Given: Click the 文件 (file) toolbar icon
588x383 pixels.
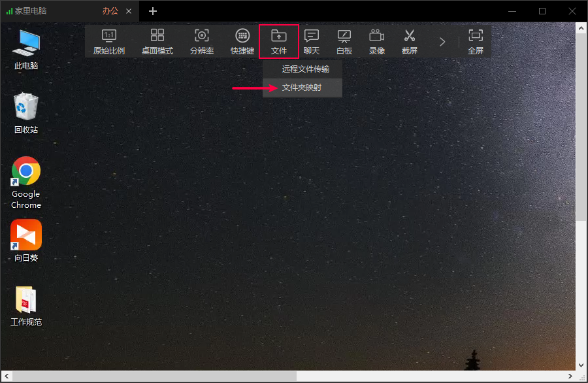Looking at the screenshot, I should [x=279, y=41].
